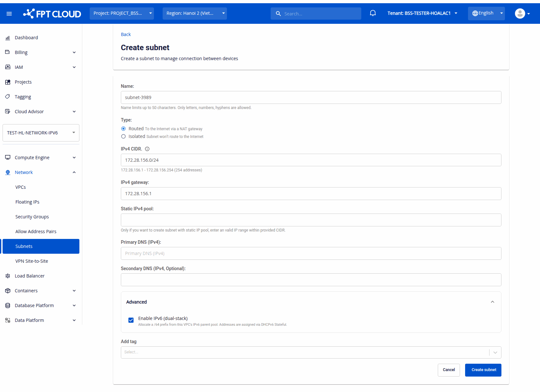Open the user avatar menu
The image size is (540, 392).
click(x=522, y=14)
